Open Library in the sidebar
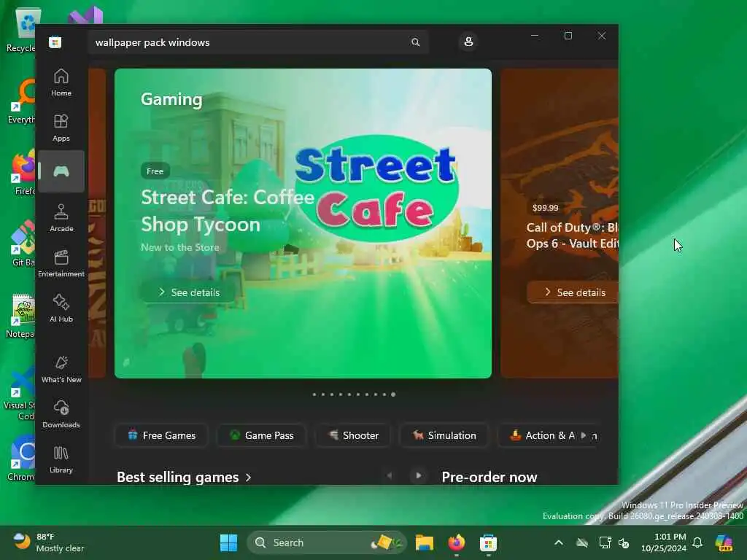 click(61, 459)
